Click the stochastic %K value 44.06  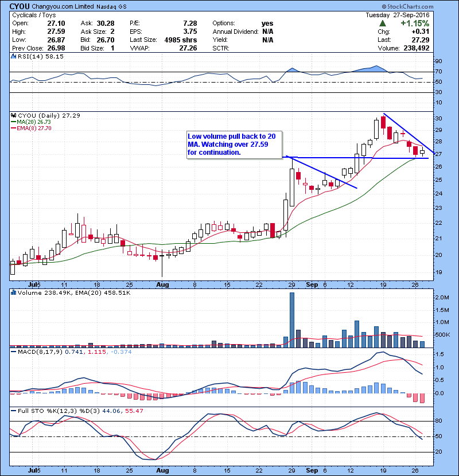(x=111, y=411)
